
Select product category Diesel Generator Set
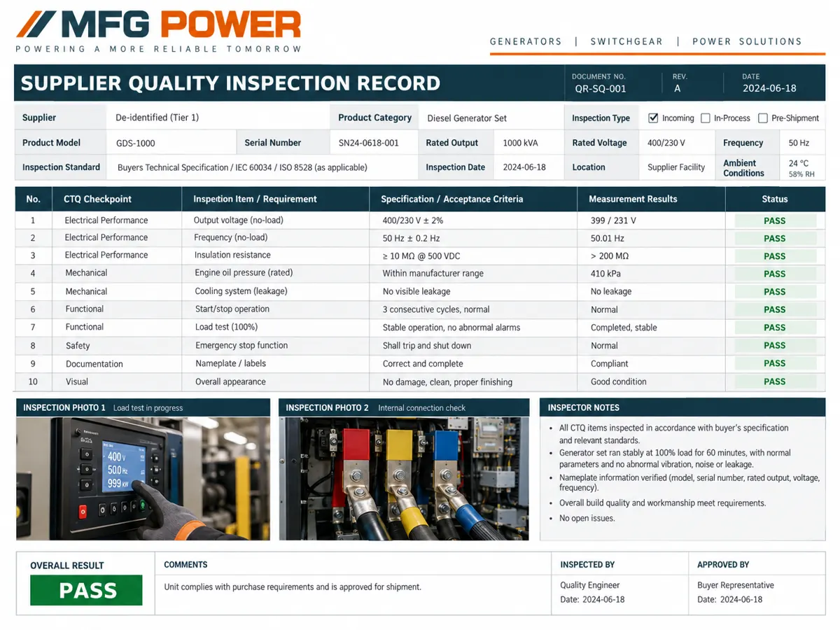click(x=467, y=118)
